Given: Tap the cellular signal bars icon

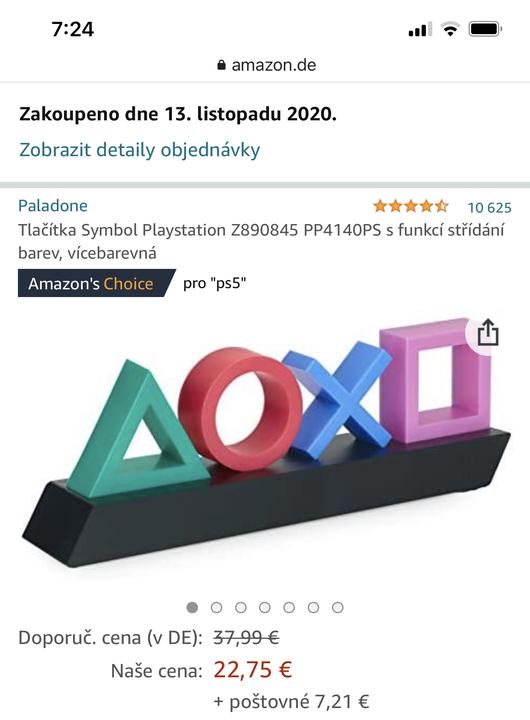Looking at the screenshot, I should (x=420, y=29).
